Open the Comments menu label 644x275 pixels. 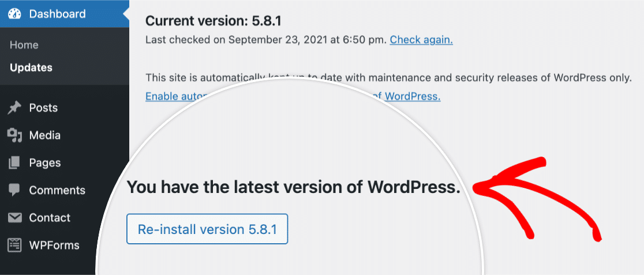point(57,190)
